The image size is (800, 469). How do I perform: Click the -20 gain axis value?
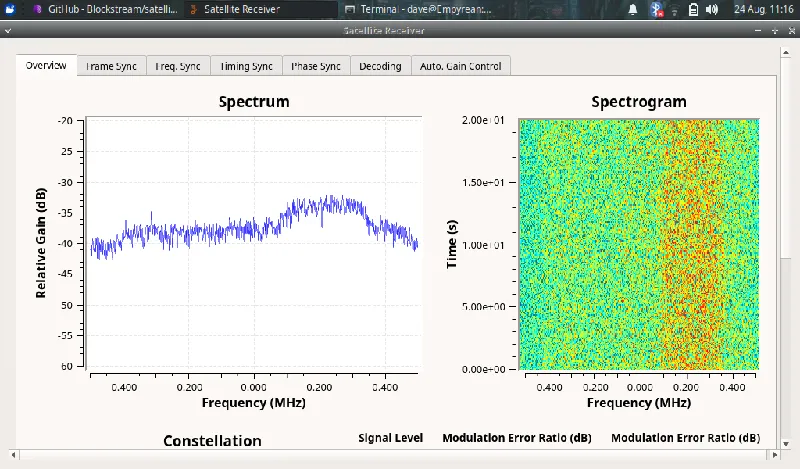pyautogui.click(x=65, y=121)
